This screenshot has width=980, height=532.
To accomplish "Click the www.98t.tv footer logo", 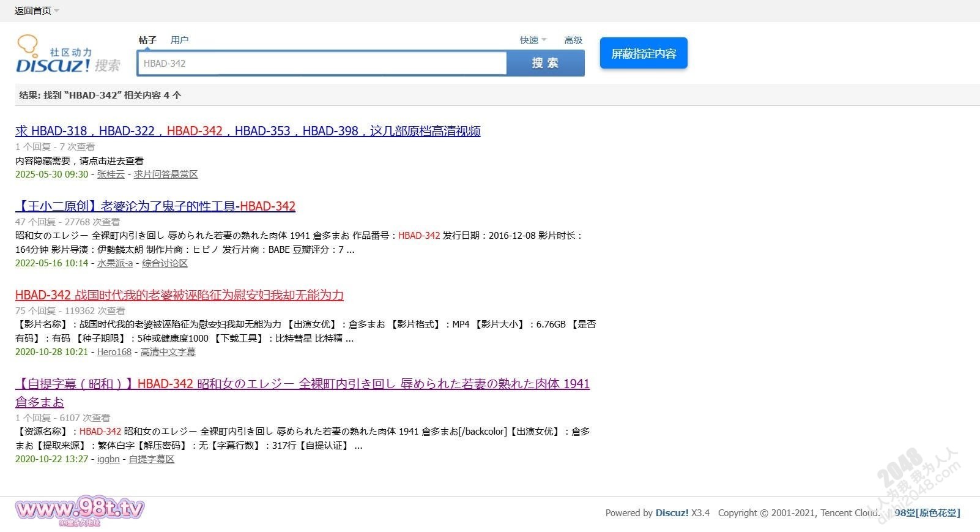I will 80,511.
